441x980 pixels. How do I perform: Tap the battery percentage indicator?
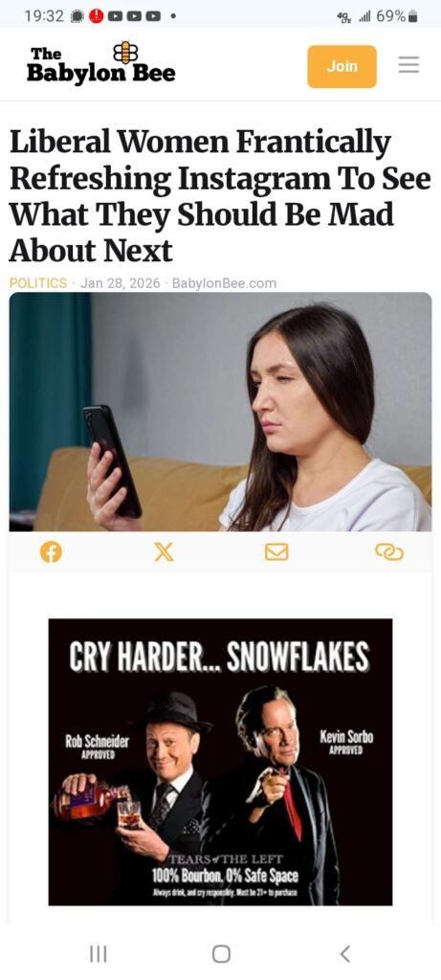(390, 16)
